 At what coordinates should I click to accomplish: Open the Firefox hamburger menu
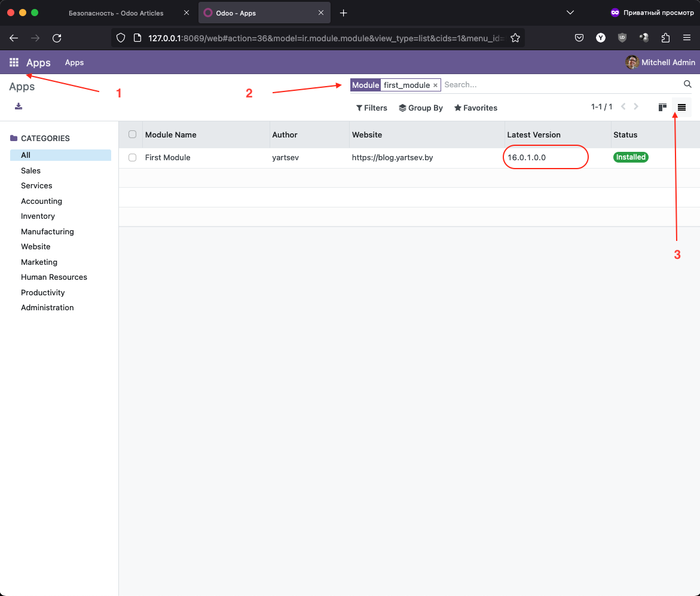687,38
